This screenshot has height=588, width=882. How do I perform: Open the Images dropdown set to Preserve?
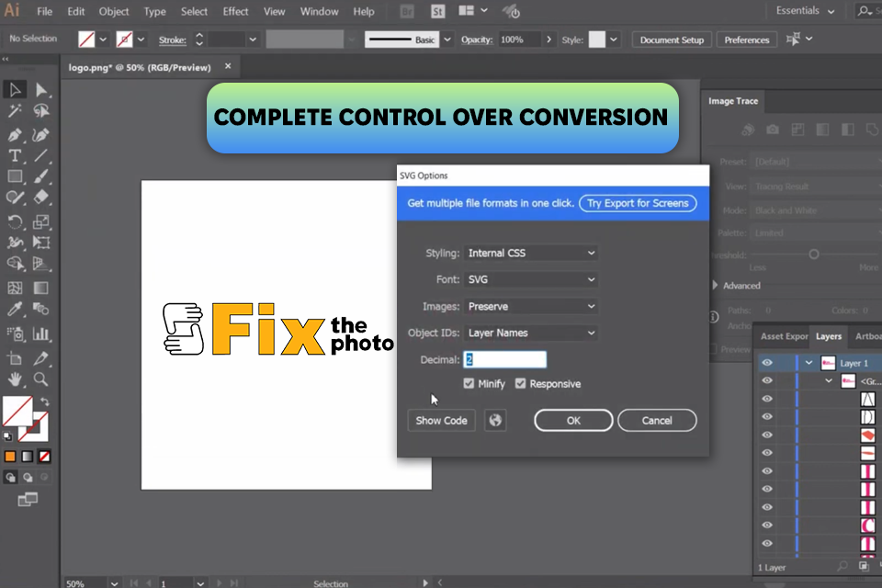tap(530, 307)
